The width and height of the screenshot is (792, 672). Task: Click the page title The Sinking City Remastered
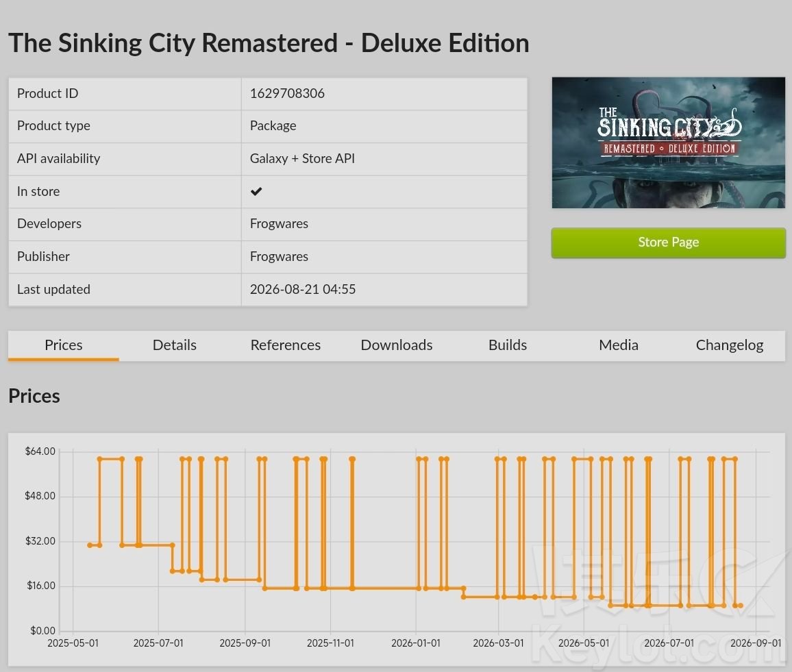pyautogui.click(x=269, y=43)
